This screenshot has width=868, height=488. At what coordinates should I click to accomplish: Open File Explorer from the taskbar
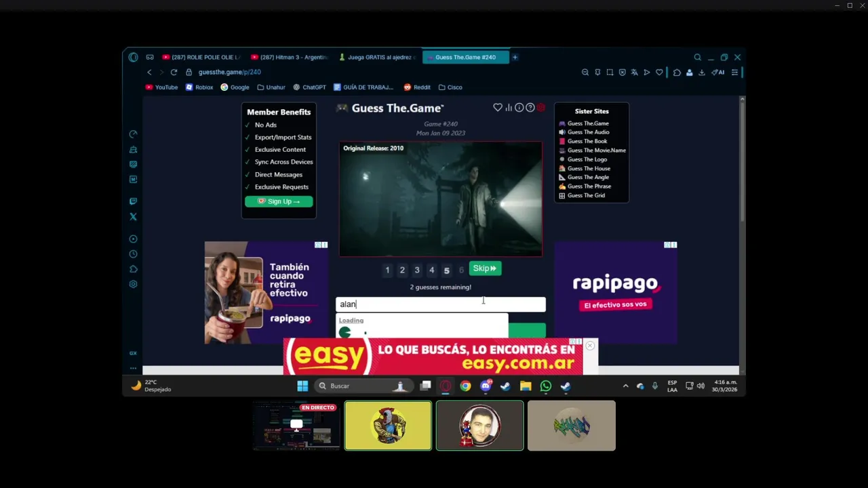(526, 386)
